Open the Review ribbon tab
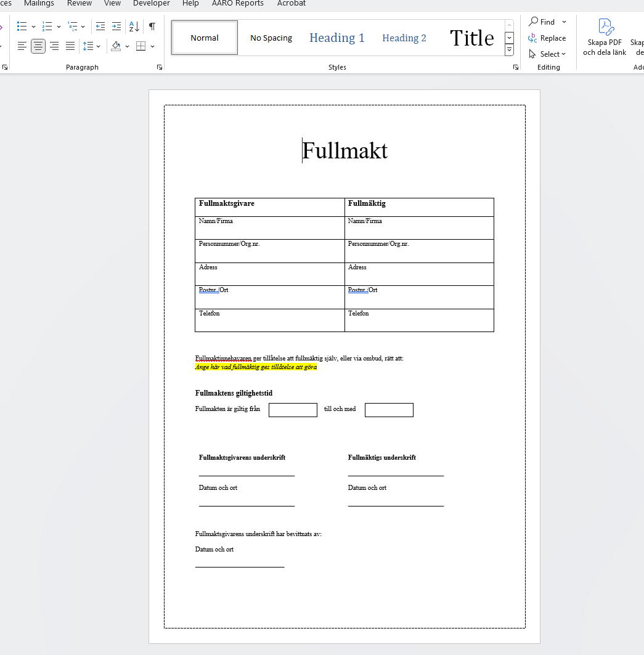The width and height of the screenshot is (644, 655). click(x=79, y=4)
